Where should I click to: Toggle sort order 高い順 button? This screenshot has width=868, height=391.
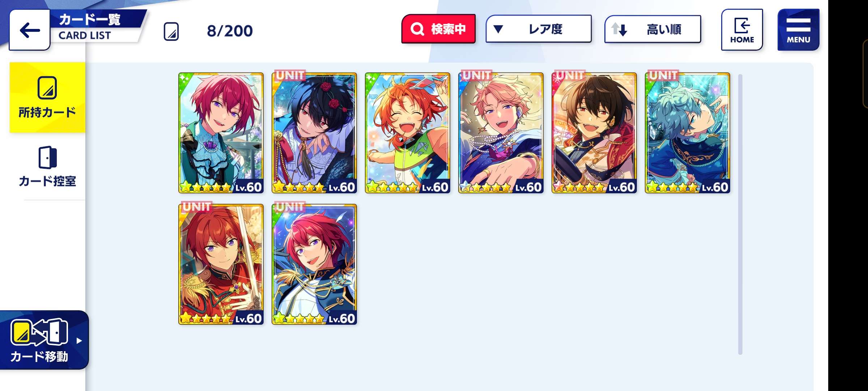click(x=652, y=29)
